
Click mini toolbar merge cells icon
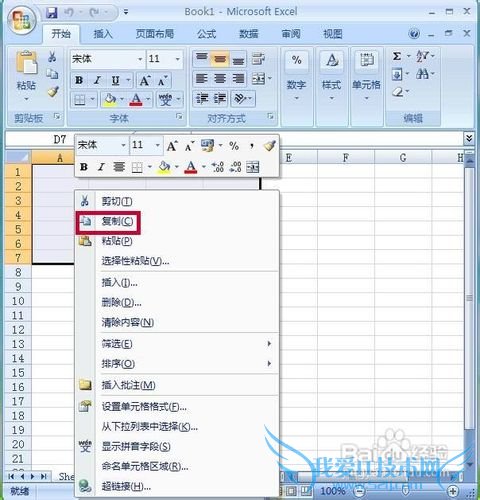tap(253, 167)
